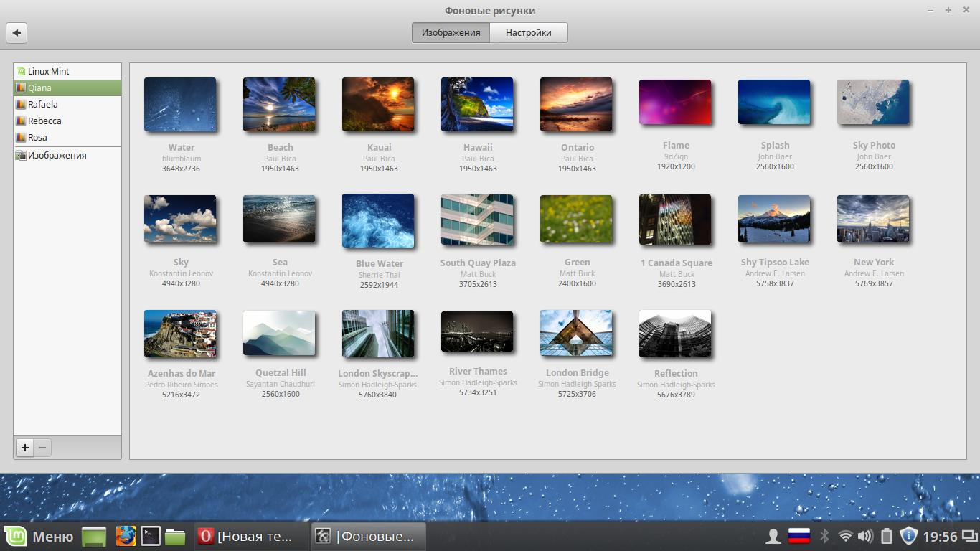Open the Linux Mint collection
The image size is (980, 551).
click(48, 71)
